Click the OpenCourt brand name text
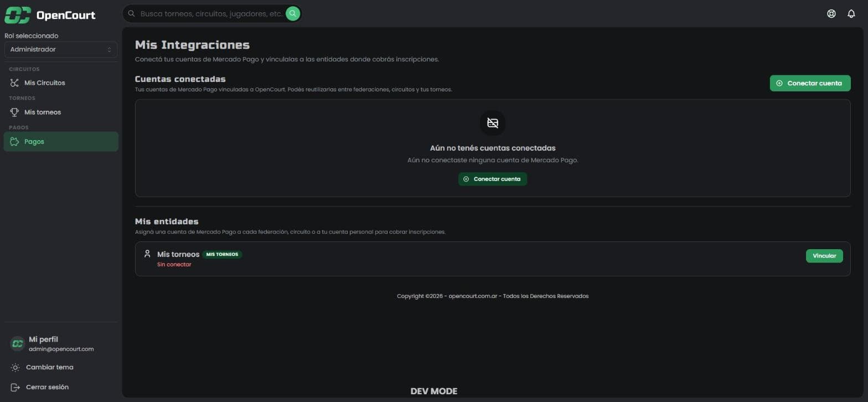 [66, 16]
